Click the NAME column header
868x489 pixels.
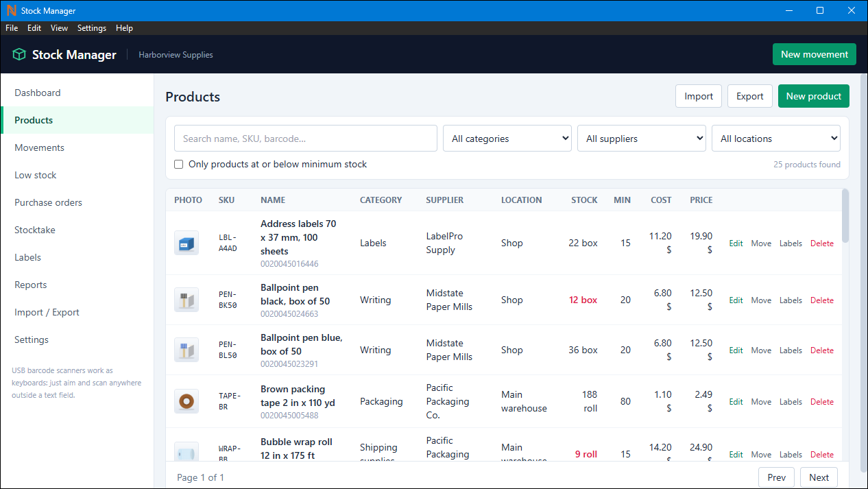pyautogui.click(x=273, y=200)
